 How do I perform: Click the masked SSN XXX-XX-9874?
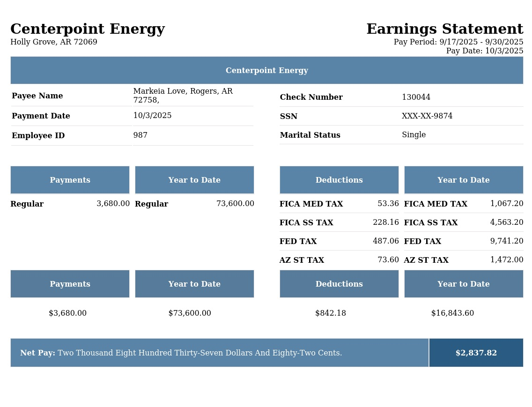pyautogui.click(x=427, y=116)
